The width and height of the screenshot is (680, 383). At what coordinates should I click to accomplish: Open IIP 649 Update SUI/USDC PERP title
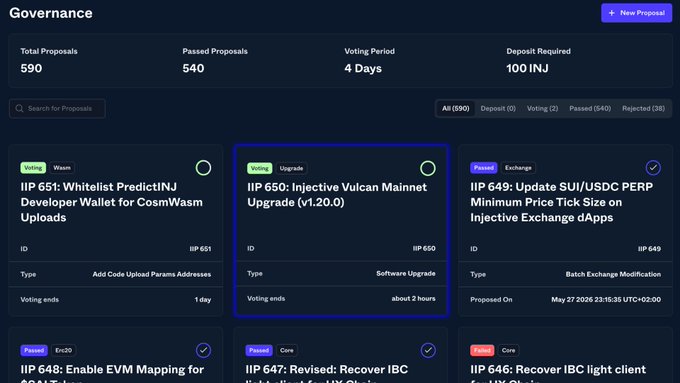point(562,202)
